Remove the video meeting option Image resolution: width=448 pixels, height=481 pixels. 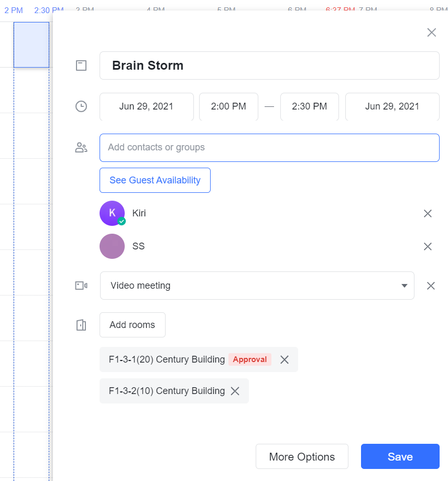(431, 286)
